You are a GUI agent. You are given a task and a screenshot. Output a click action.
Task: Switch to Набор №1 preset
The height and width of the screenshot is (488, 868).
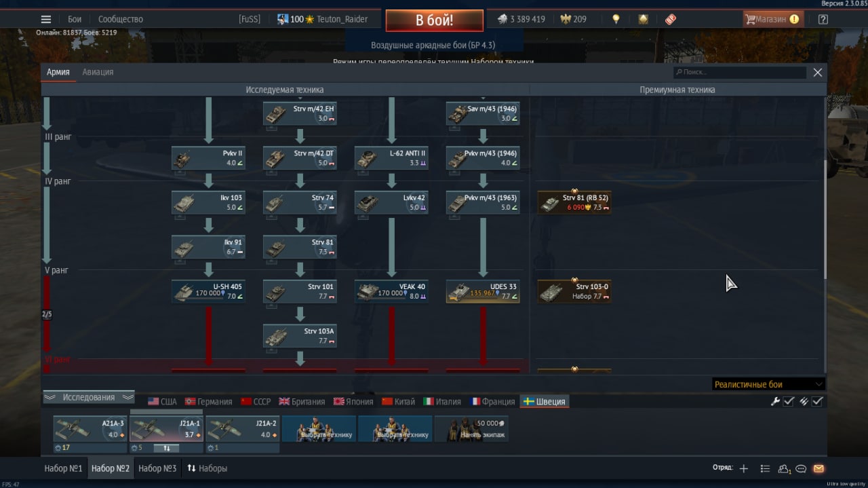63,468
